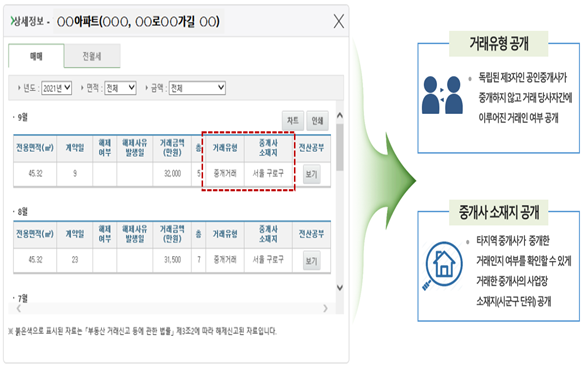Click 해제사유 발생일 header in 8월 table
The image size is (586, 369).
coord(135,234)
